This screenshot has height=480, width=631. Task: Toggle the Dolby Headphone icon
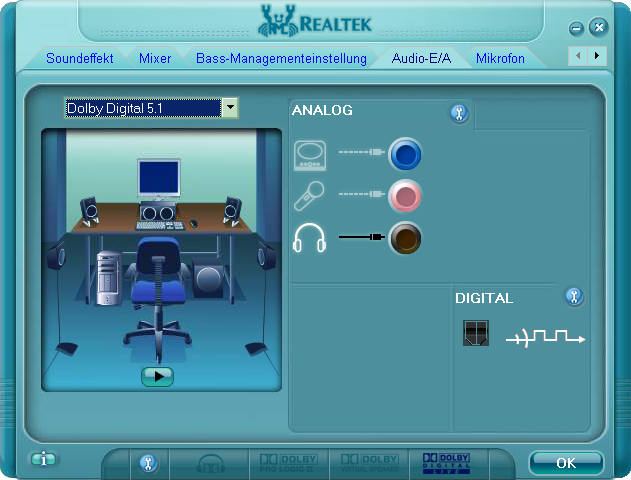210,464
